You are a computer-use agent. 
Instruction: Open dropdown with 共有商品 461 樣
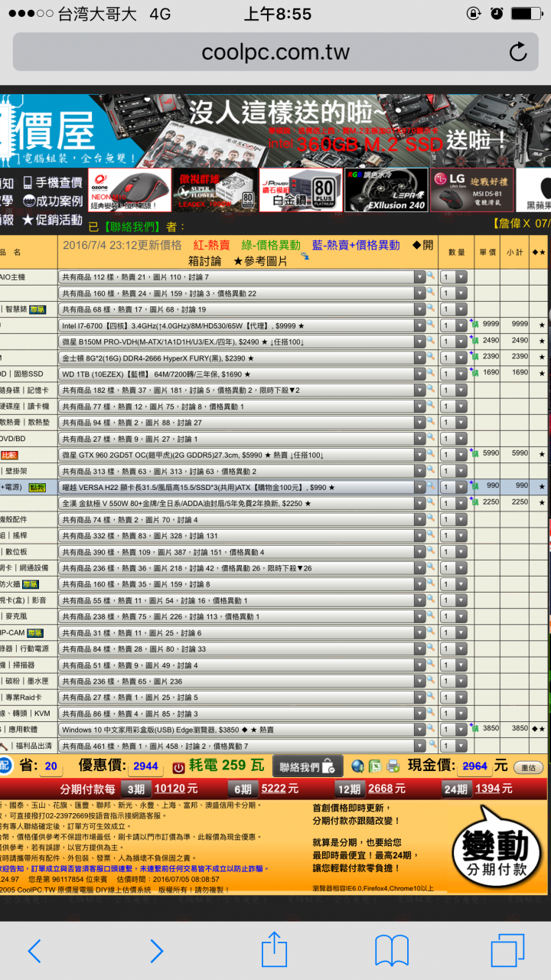pos(242,746)
